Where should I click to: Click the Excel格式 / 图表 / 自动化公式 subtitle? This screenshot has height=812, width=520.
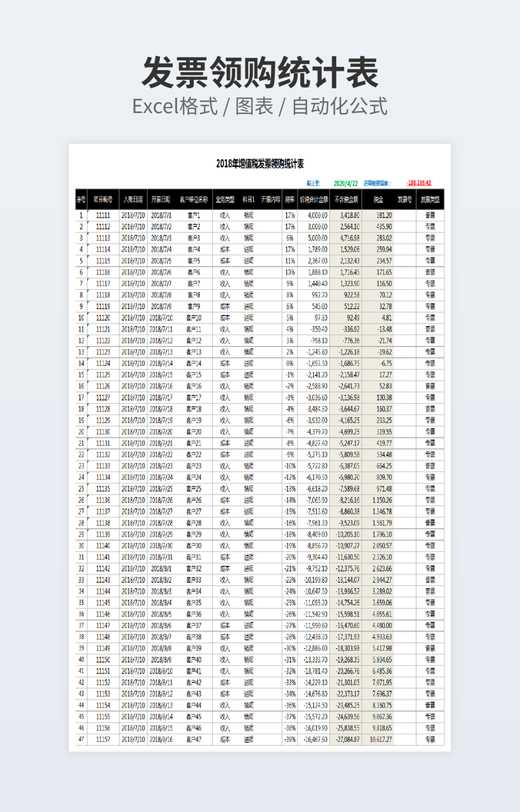260,106
